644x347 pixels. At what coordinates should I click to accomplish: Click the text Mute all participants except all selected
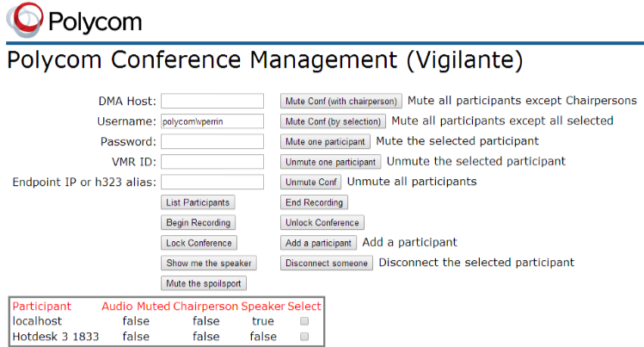point(502,121)
